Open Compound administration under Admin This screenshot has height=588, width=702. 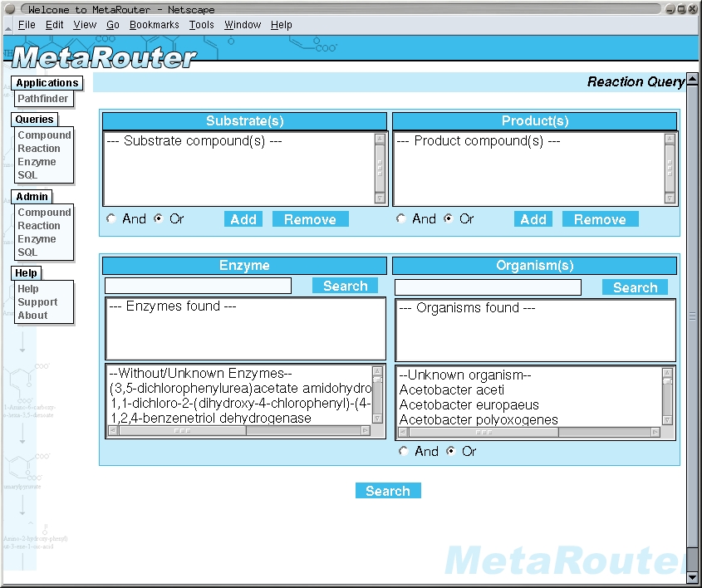(x=44, y=213)
